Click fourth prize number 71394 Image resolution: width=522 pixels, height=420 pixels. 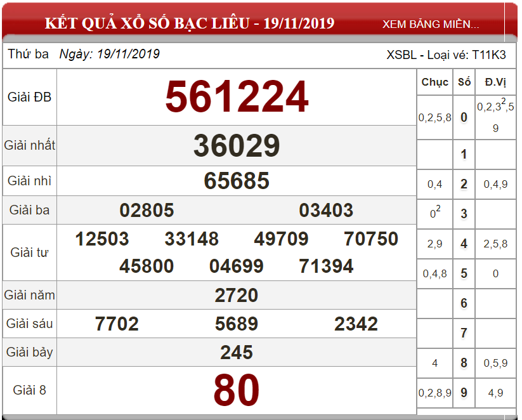pos(326,266)
